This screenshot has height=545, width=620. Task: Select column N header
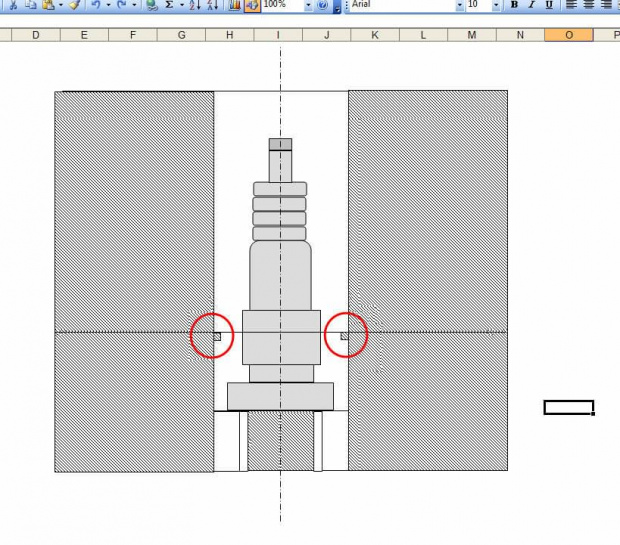[520, 35]
